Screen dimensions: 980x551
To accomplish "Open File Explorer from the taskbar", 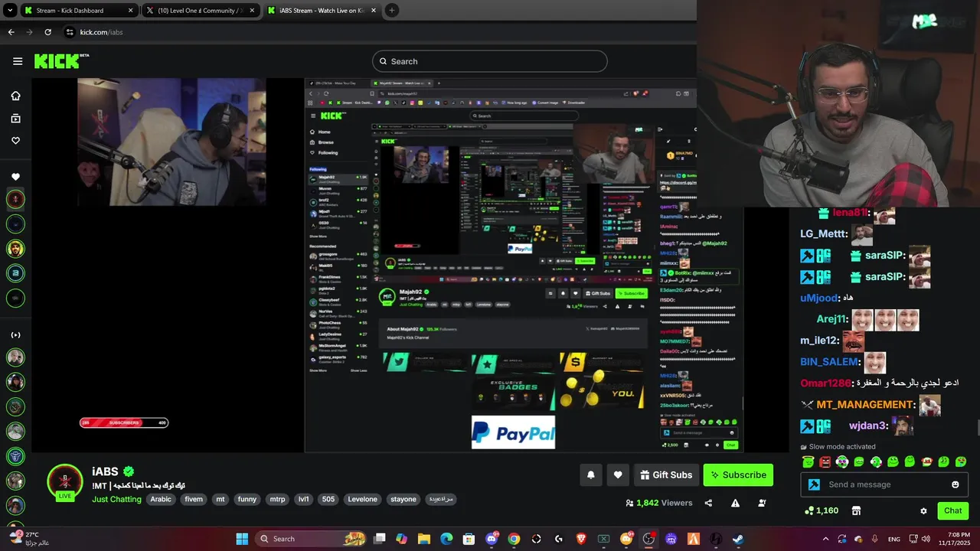I will pyautogui.click(x=424, y=539).
